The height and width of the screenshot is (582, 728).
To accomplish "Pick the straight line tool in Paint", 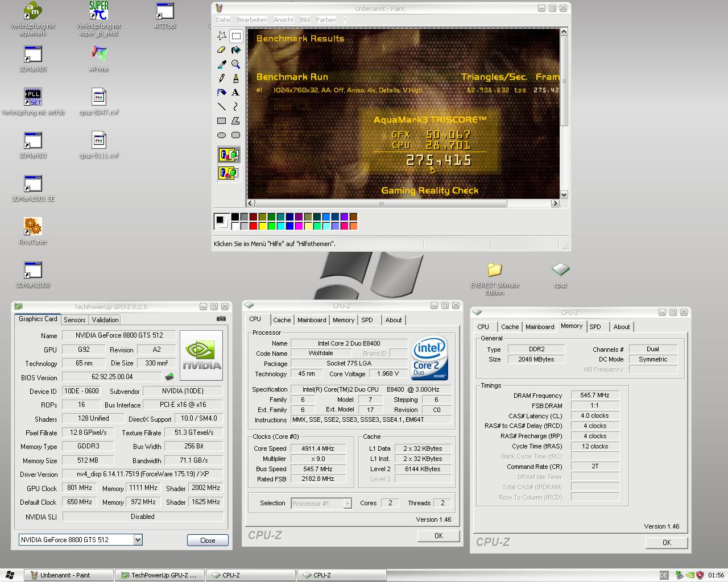I will [222, 106].
